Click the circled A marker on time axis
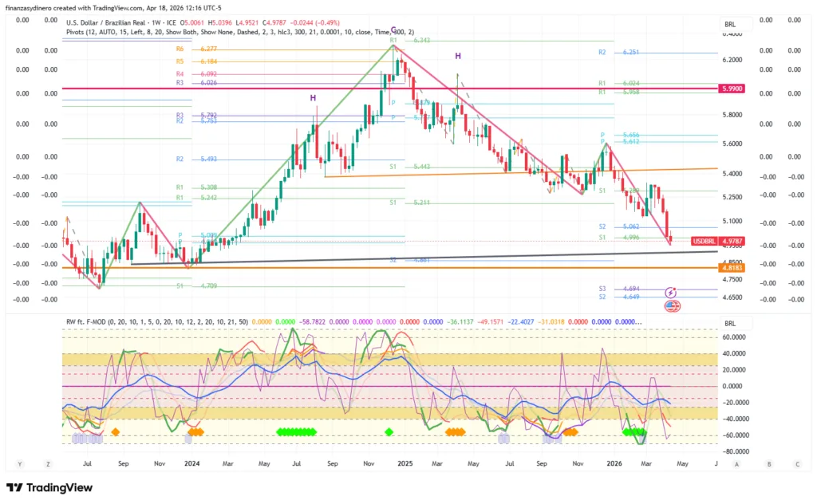The height and width of the screenshot is (504, 817). click(x=736, y=463)
